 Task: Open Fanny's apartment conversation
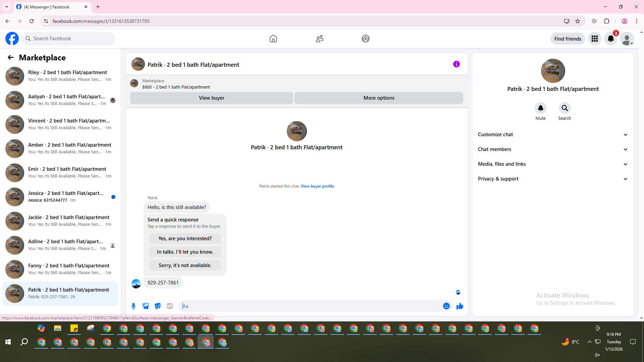click(60, 269)
